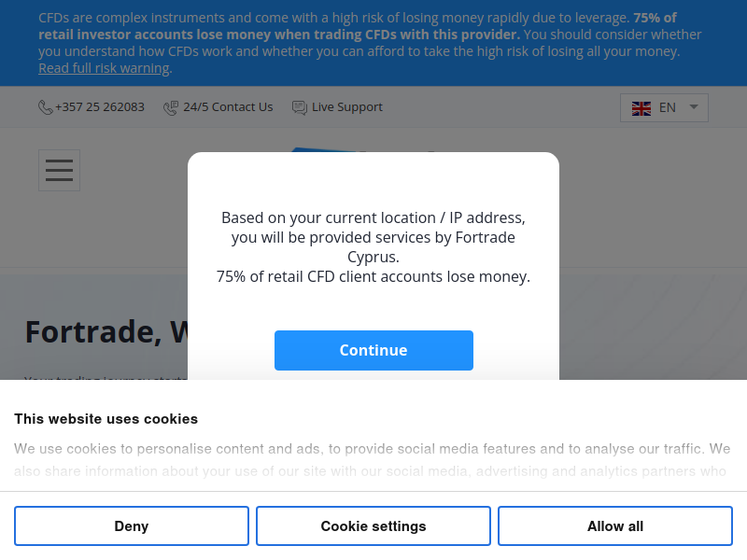Viewport: 747px width, 560px height.
Task: Expand the EN language dropdown arrow
Action: tap(694, 107)
